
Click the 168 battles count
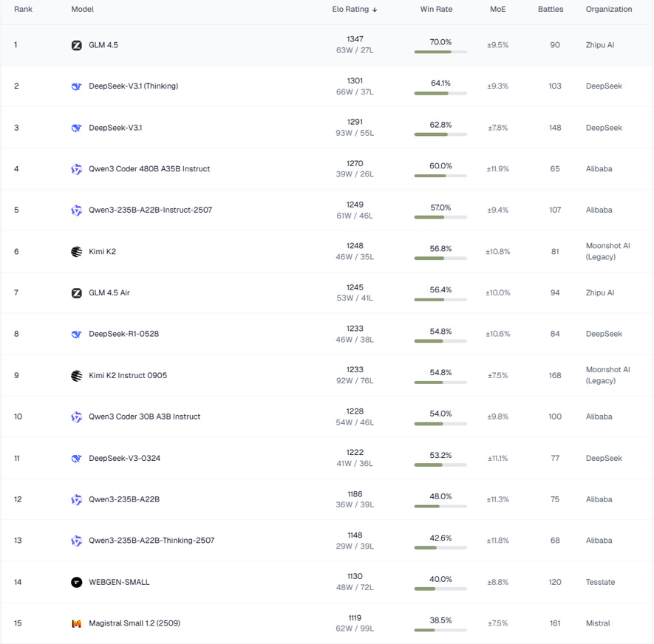[x=555, y=375]
